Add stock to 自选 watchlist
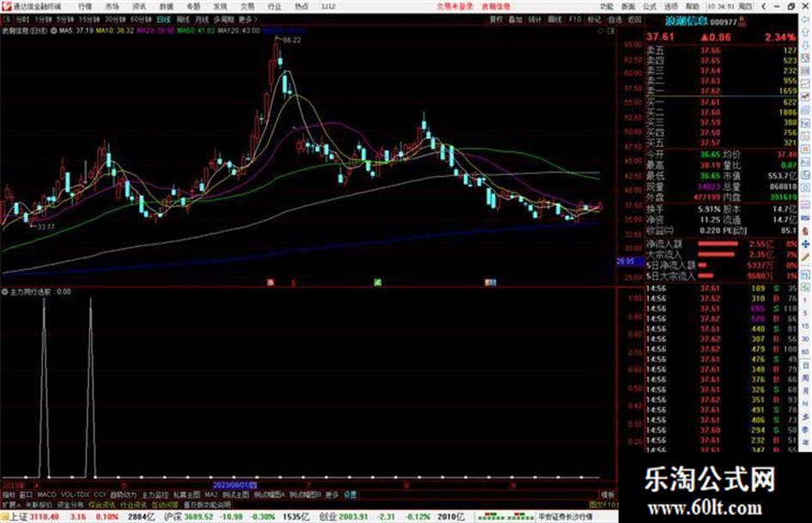The height and width of the screenshot is (523, 812). point(614,20)
